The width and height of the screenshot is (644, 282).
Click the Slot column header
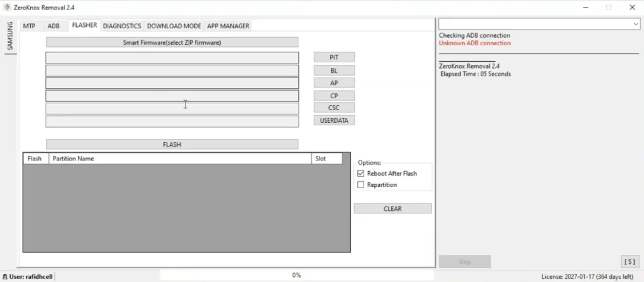click(x=326, y=159)
